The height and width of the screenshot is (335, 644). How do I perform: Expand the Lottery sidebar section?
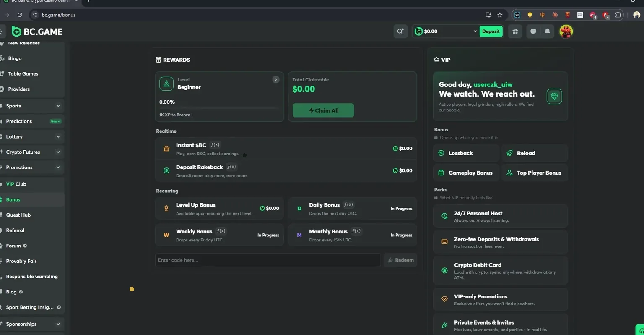pyautogui.click(x=58, y=136)
